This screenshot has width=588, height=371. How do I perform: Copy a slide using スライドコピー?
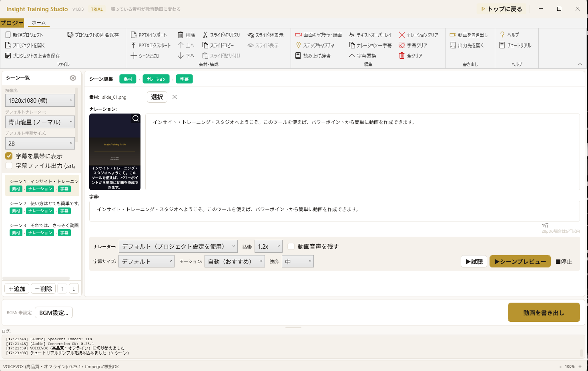tap(219, 45)
